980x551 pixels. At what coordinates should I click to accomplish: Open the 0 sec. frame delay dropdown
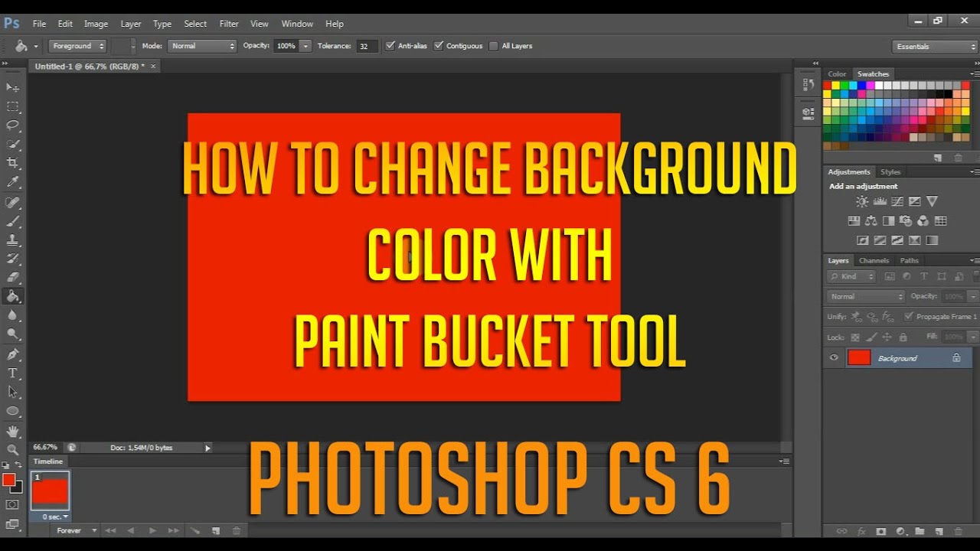55,517
